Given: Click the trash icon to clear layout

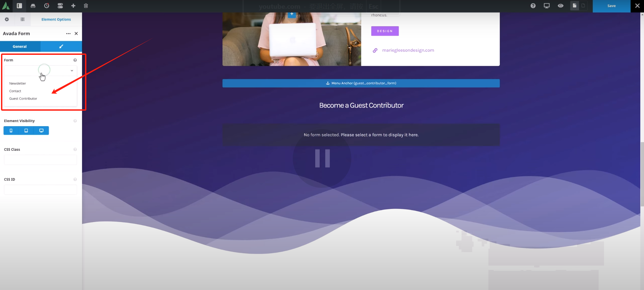Looking at the screenshot, I should click(x=86, y=6).
